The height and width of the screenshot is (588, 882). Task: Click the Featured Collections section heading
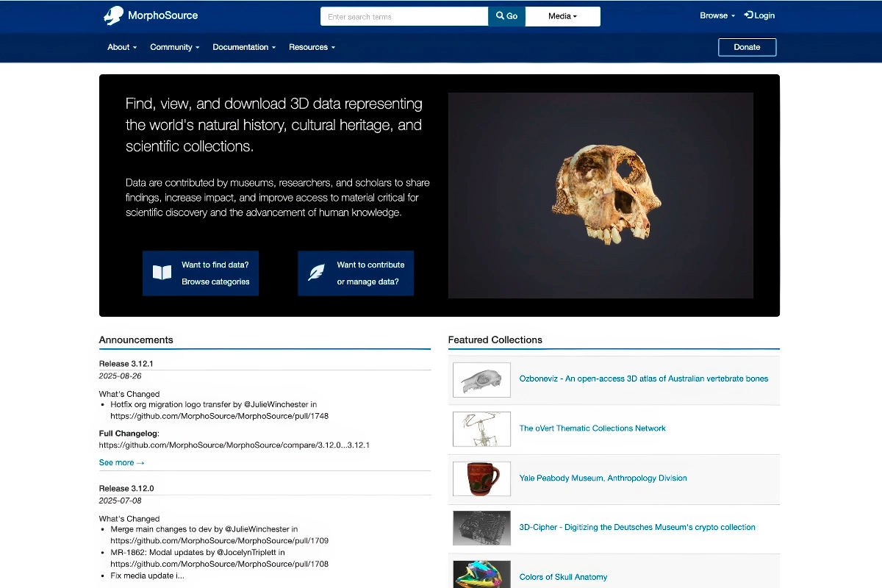[x=495, y=340]
